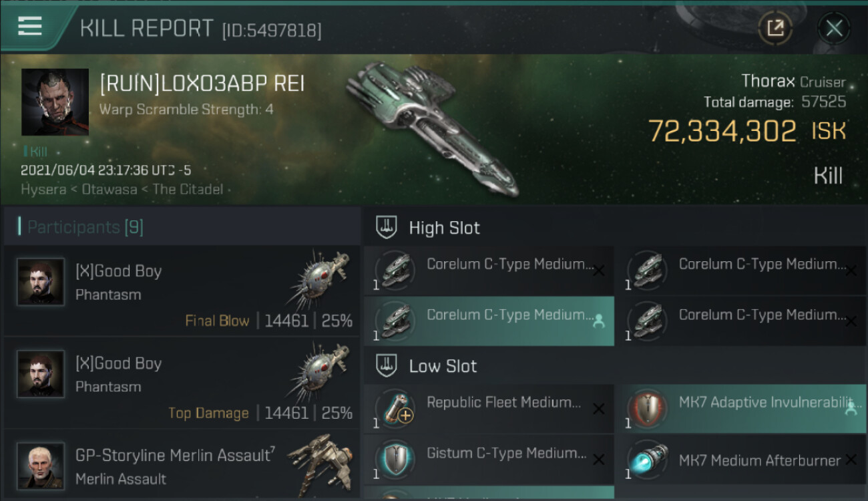Click the victim's character portrait
This screenshot has width=868, height=501.
55,102
